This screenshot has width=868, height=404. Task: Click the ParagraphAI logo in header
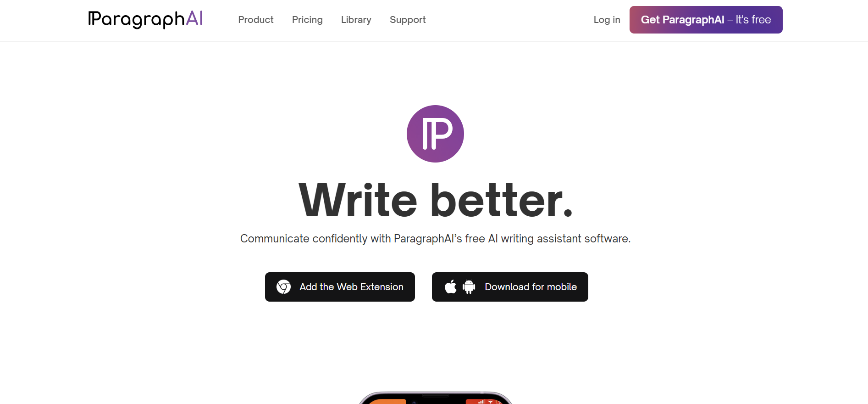point(145,19)
